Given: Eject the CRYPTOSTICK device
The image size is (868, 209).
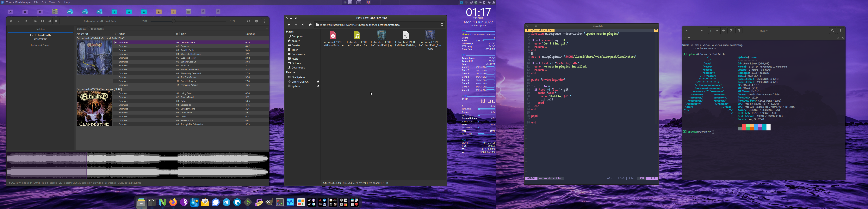Looking at the screenshot, I should [x=318, y=82].
